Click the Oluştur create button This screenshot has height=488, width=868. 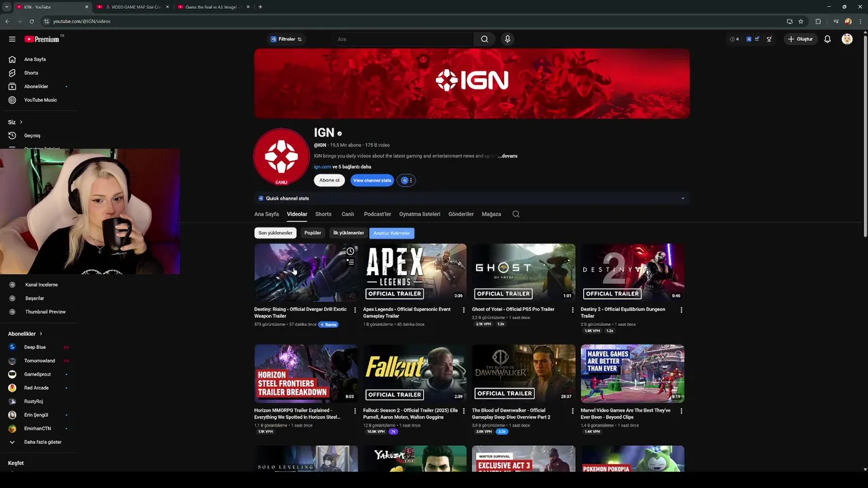[x=800, y=39]
